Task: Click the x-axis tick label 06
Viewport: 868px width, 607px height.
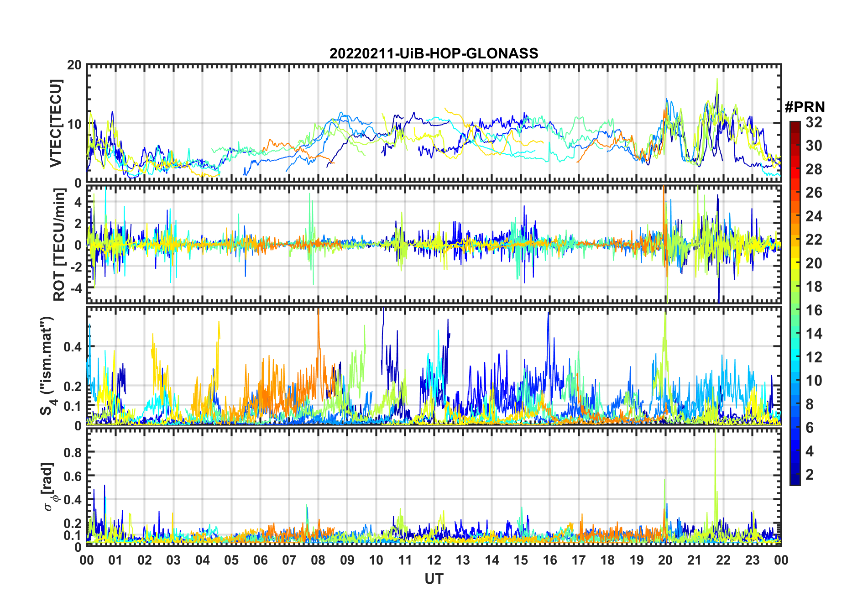Action: pos(260,560)
